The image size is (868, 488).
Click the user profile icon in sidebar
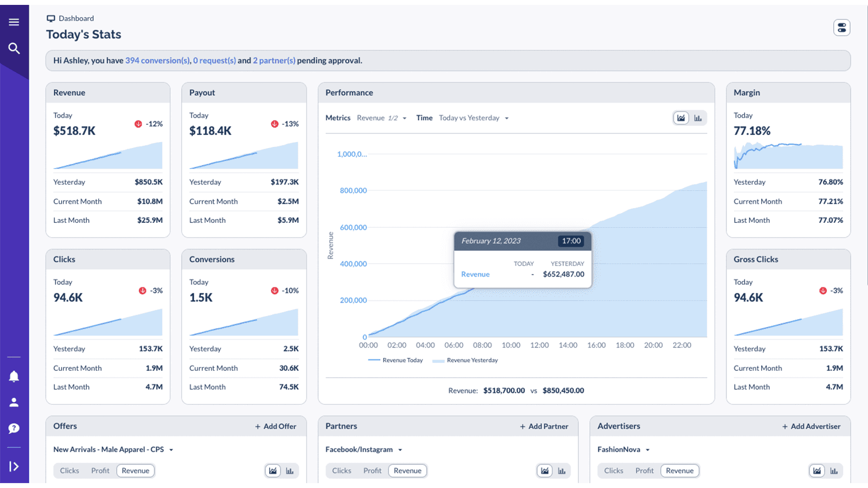point(14,402)
